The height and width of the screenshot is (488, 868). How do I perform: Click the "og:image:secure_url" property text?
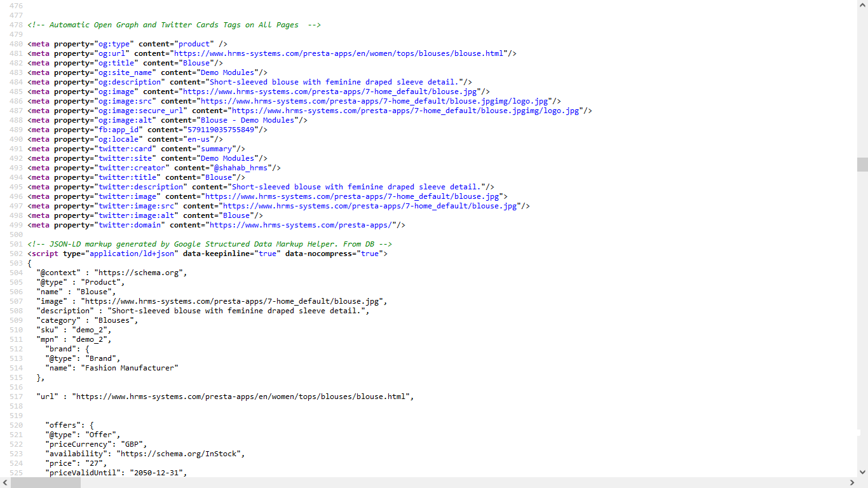pos(142,111)
